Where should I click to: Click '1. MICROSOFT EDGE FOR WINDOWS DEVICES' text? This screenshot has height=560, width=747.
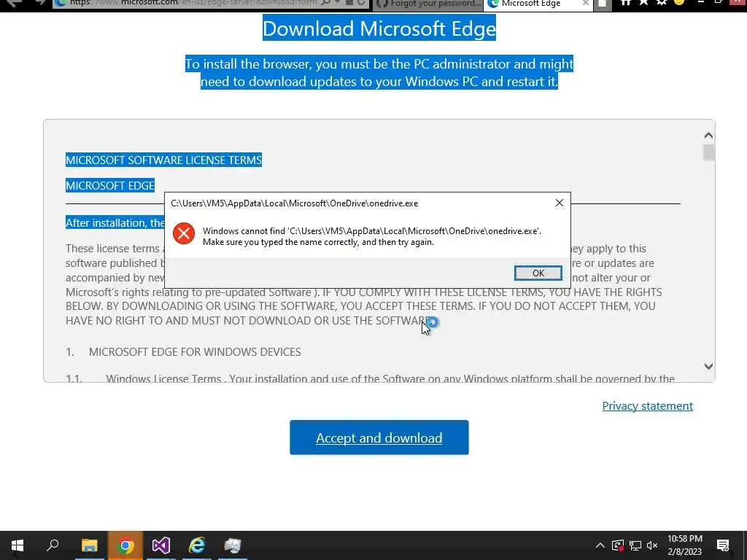(x=183, y=352)
